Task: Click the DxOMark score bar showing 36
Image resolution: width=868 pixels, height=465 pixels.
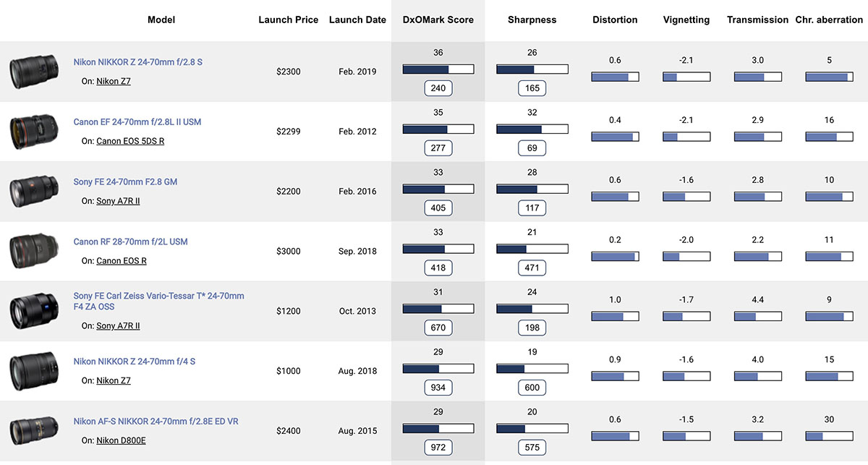Action: 438,69
